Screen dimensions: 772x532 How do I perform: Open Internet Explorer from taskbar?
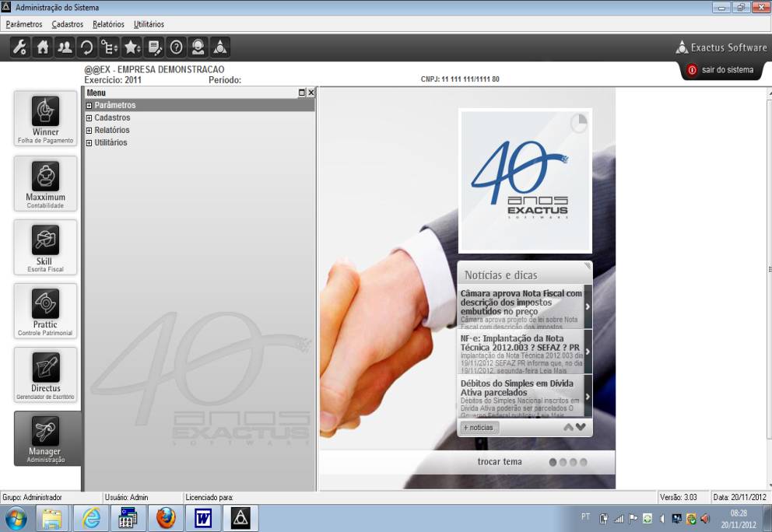click(92, 518)
